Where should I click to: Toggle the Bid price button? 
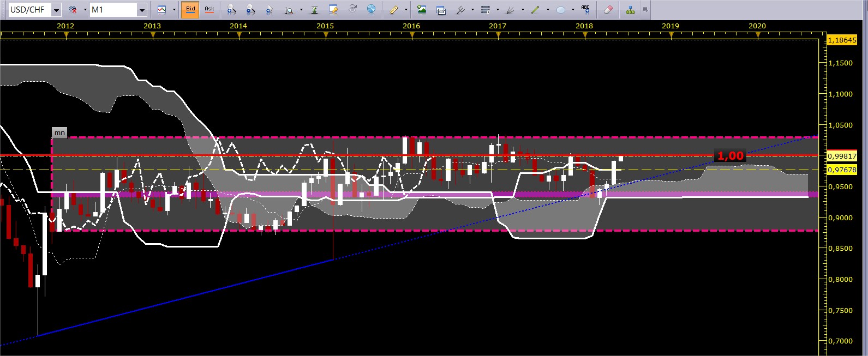click(190, 10)
